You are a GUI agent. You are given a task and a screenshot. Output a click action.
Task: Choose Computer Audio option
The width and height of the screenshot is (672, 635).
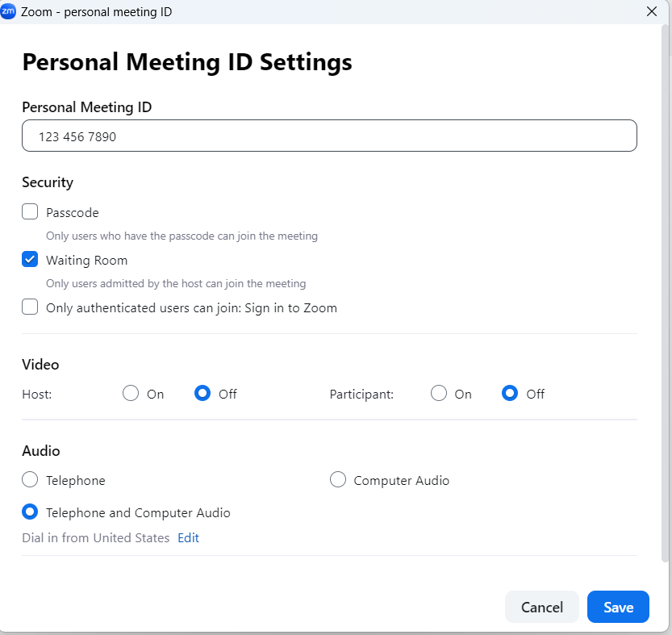(338, 480)
